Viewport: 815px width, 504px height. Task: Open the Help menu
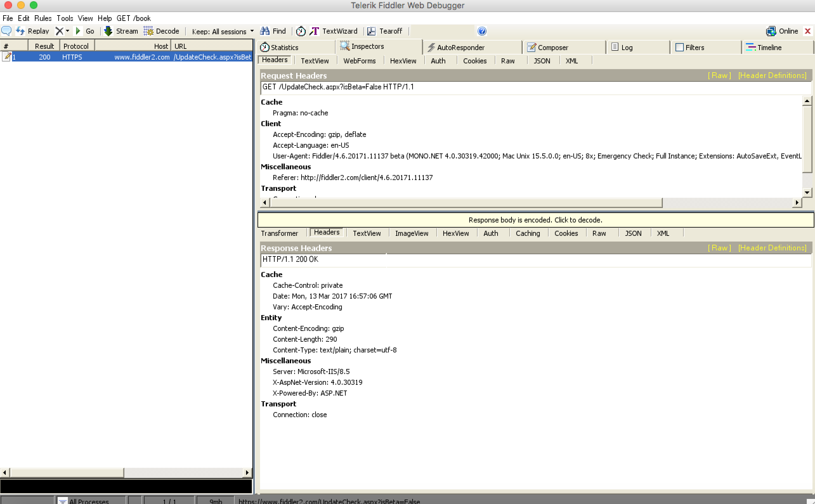click(105, 18)
